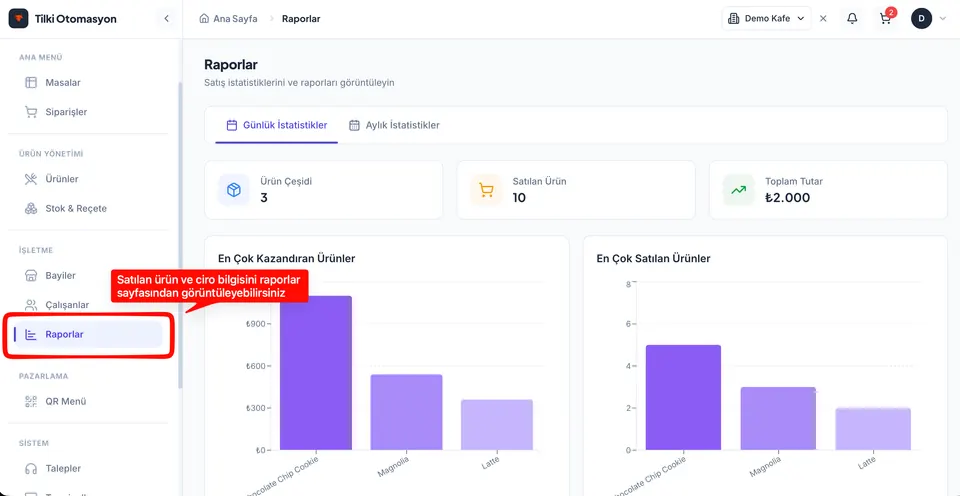Click the Stok & Reçete boxes icon
Image resolution: width=960 pixels, height=496 pixels.
click(x=31, y=208)
